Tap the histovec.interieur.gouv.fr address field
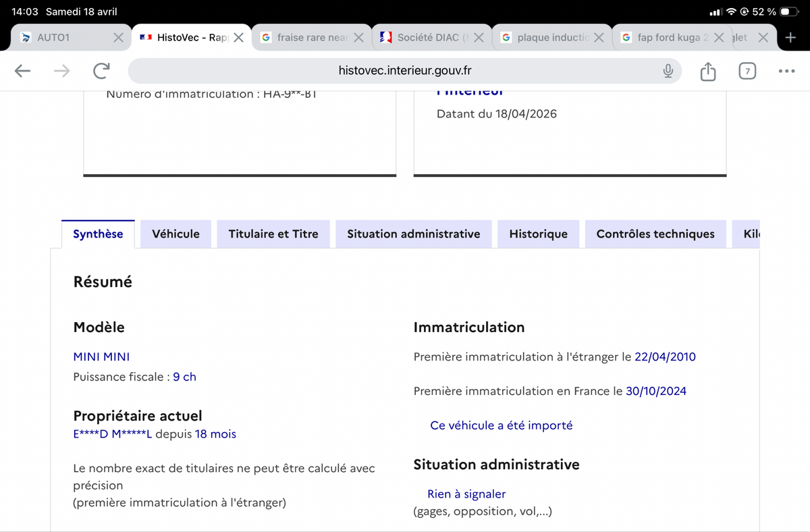 point(405,71)
